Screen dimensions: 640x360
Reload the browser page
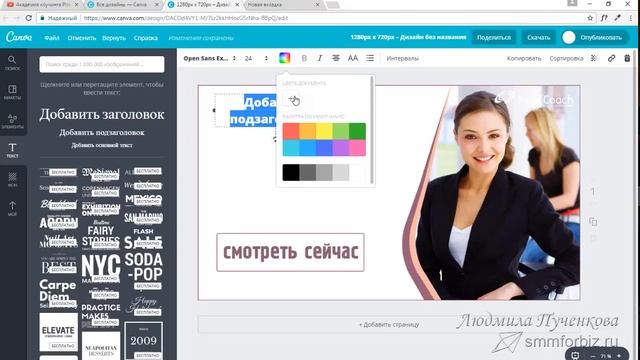pos(28,18)
